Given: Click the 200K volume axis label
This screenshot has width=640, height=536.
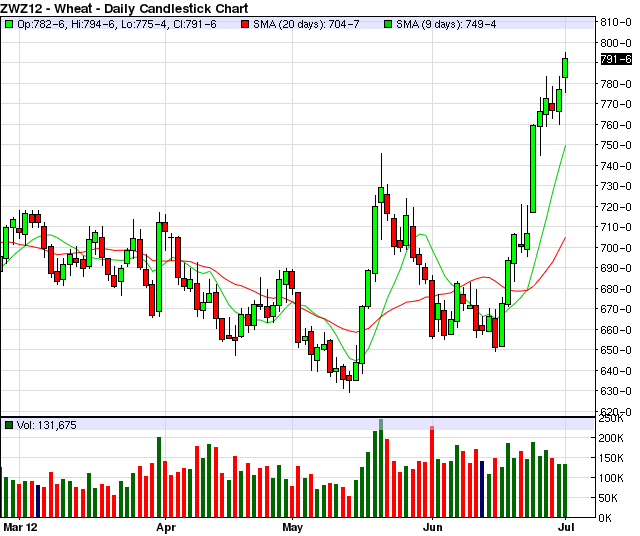Looking at the screenshot, I should pyautogui.click(x=611, y=438).
